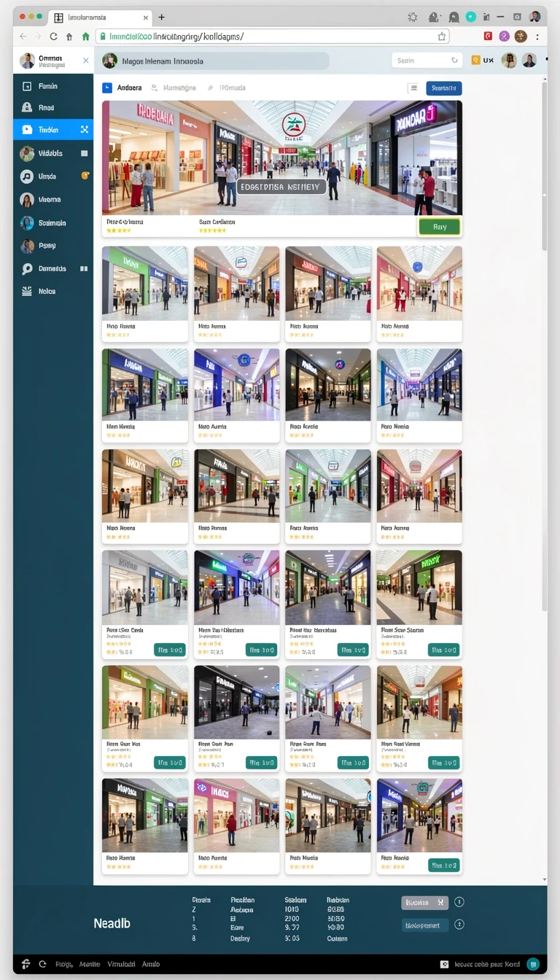Click the magnifier icon beside Demetds
Viewport: 560px width, 980px height.
pos(27,269)
